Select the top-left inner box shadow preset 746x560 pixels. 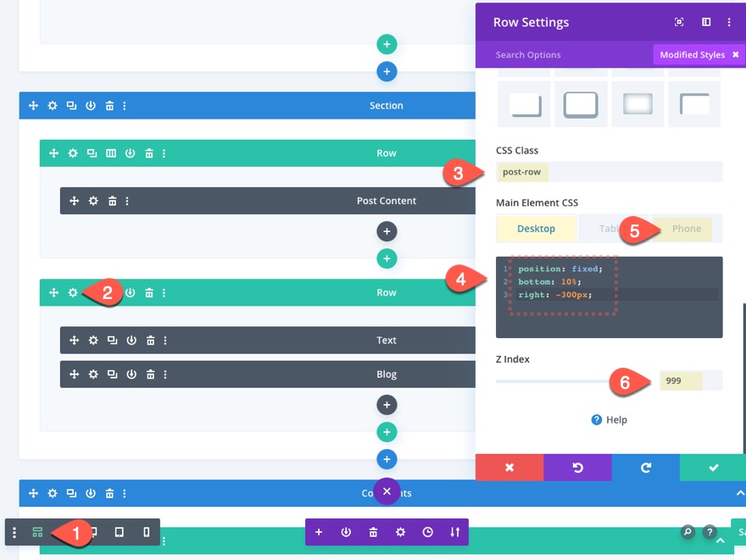point(694,104)
